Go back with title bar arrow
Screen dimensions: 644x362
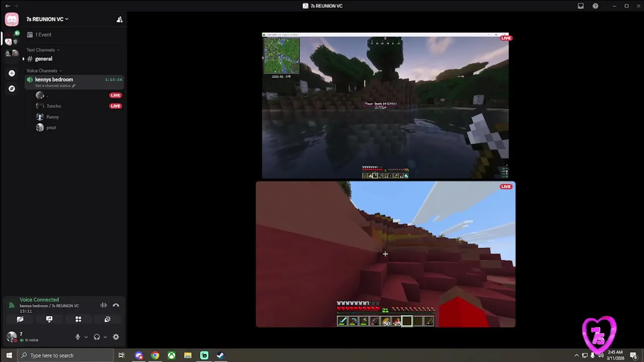point(8,6)
